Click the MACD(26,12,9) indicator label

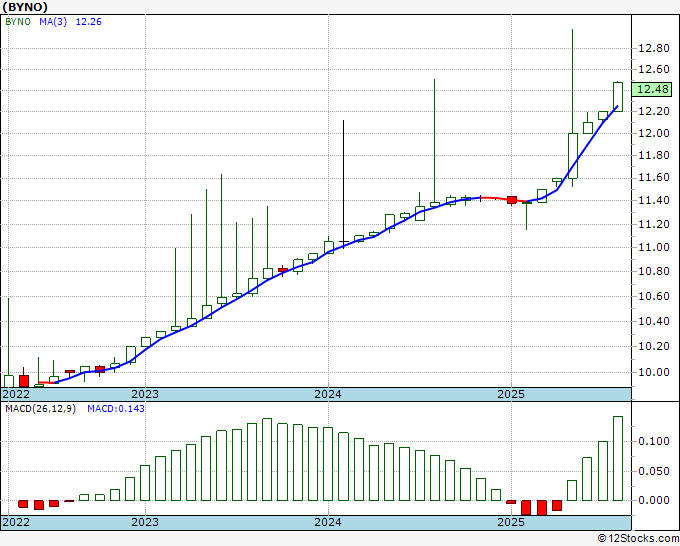40,409
